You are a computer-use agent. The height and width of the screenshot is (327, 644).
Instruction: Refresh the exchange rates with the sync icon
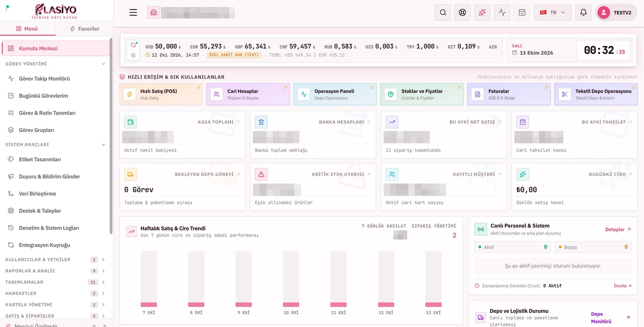(133, 45)
